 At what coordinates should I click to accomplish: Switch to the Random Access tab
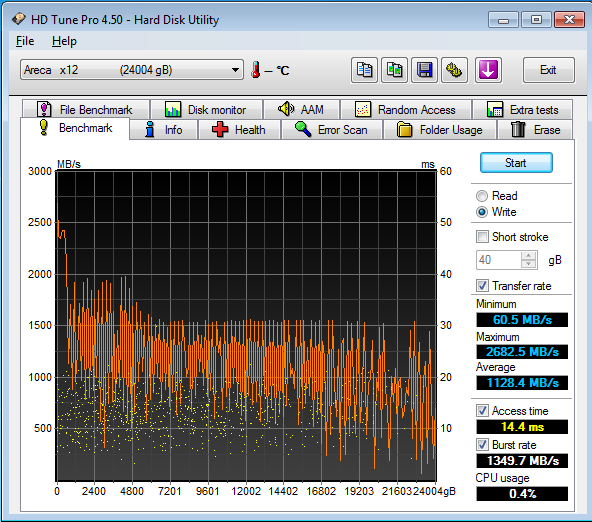405,109
